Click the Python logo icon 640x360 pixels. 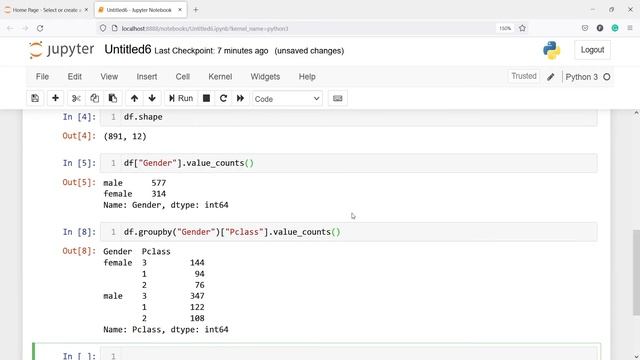click(x=551, y=50)
